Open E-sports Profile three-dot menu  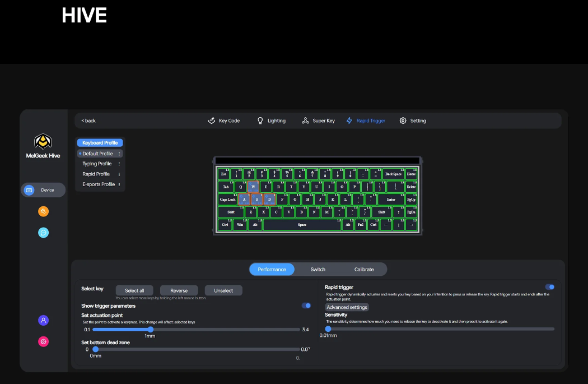[119, 184]
